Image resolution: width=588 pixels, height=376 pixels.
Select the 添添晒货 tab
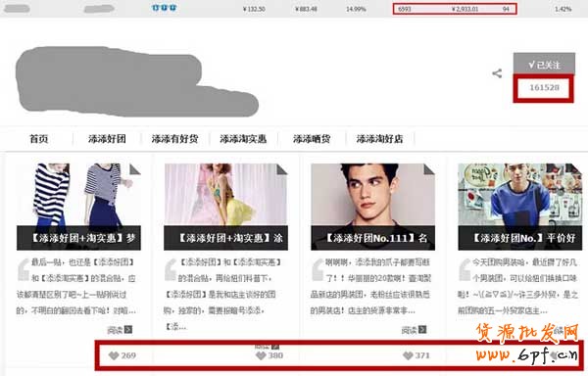tap(312, 139)
